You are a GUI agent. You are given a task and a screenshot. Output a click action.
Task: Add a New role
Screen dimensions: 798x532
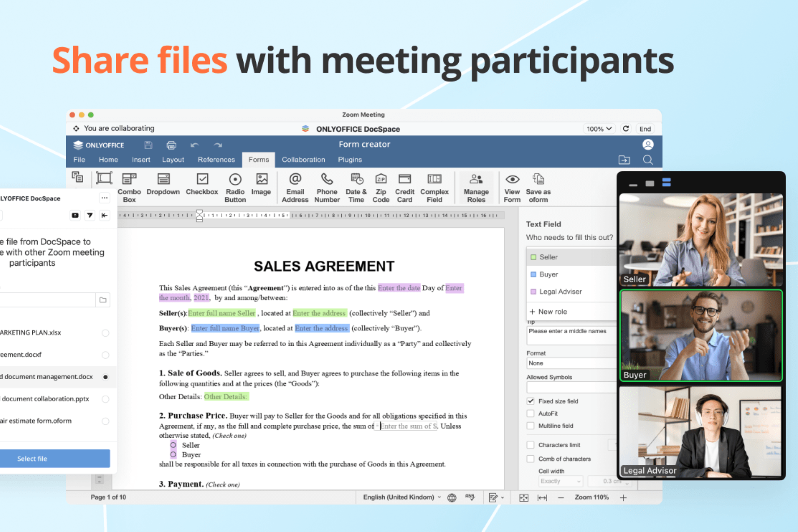tap(548, 312)
